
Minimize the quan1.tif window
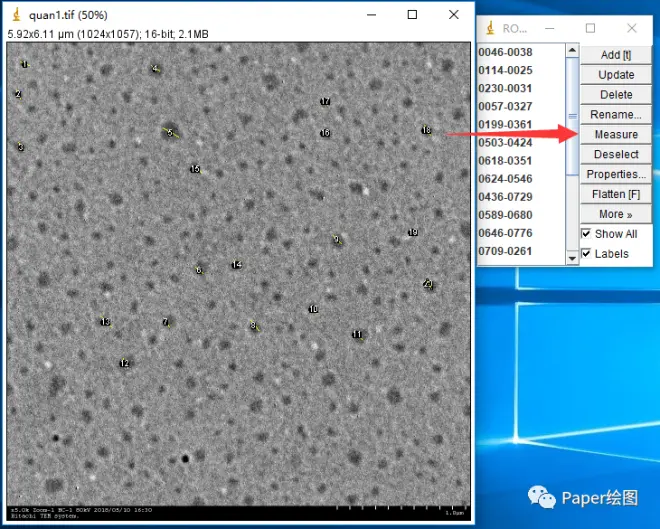point(371,15)
